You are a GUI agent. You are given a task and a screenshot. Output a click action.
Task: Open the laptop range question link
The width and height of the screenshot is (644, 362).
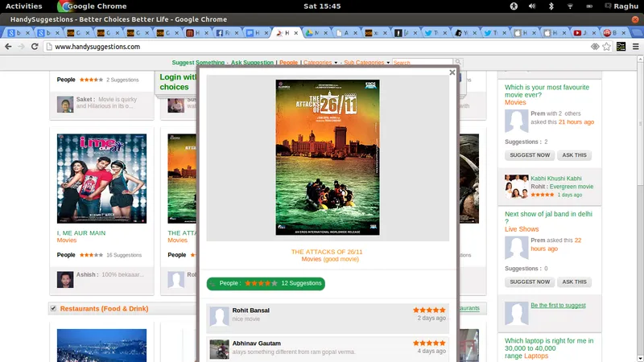tap(549, 348)
